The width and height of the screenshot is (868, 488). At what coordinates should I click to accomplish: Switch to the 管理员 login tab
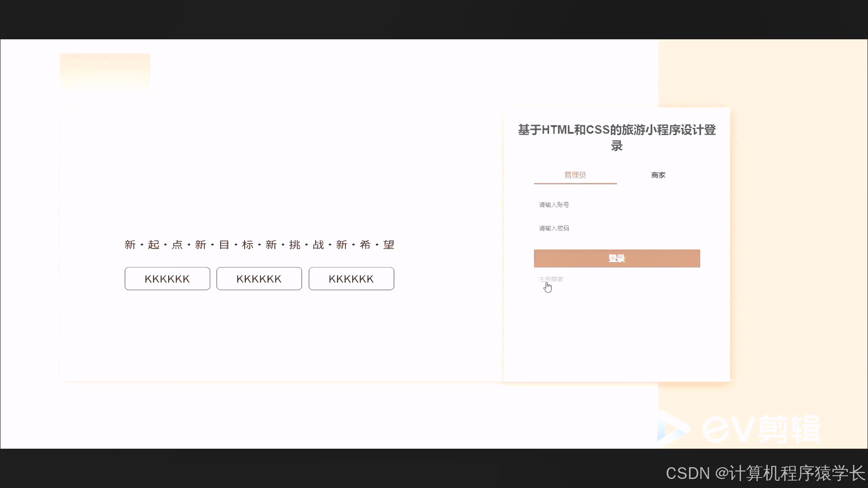coord(575,175)
